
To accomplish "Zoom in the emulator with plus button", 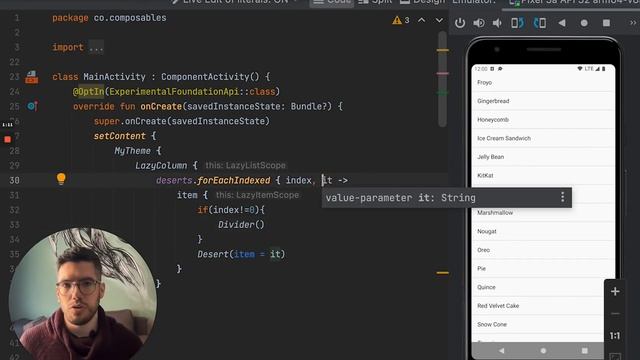I will click(x=615, y=291).
